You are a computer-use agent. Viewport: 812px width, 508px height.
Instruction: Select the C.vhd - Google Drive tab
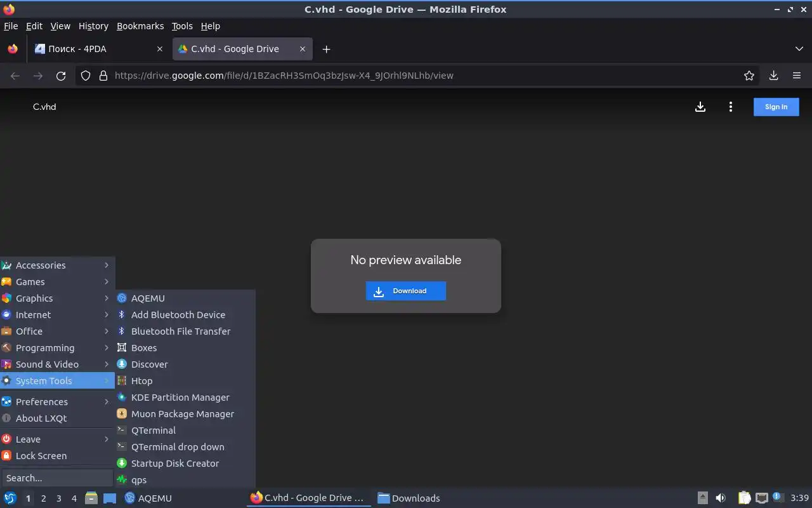tap(242, 49)
